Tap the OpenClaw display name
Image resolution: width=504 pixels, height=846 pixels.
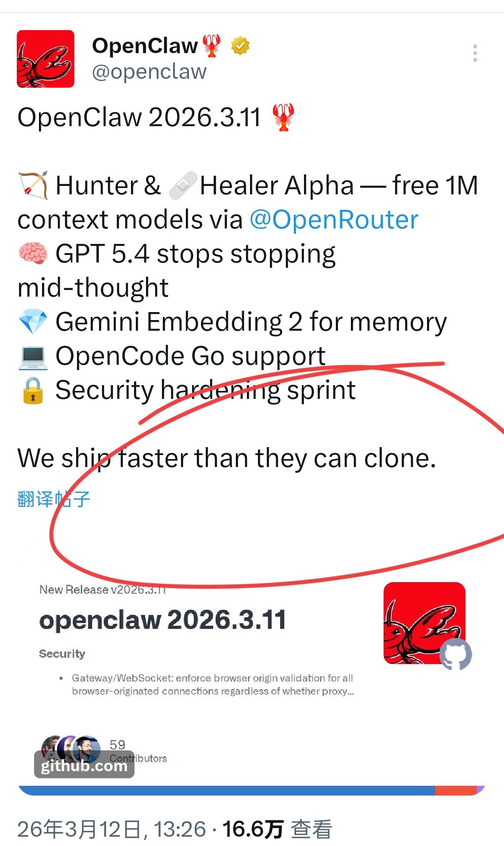(x=145, y=46)
